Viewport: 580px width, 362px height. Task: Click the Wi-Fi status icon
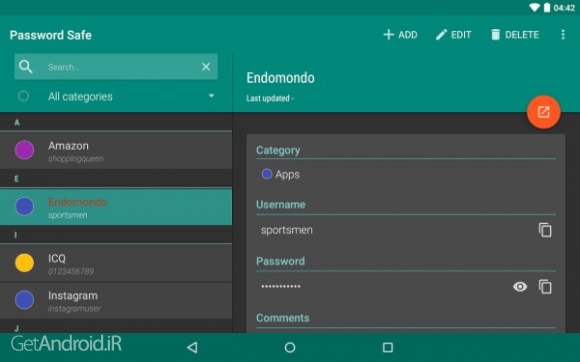(535, 7)
